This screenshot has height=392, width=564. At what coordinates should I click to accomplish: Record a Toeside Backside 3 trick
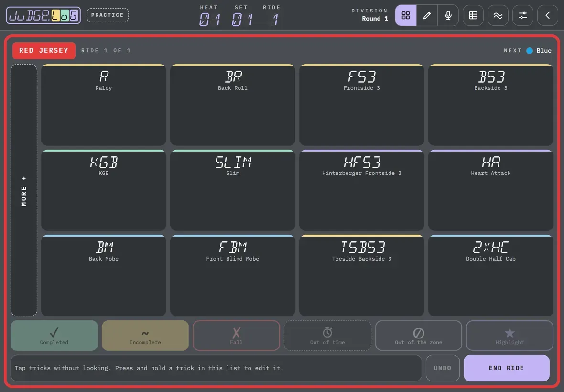coord(361,275)
